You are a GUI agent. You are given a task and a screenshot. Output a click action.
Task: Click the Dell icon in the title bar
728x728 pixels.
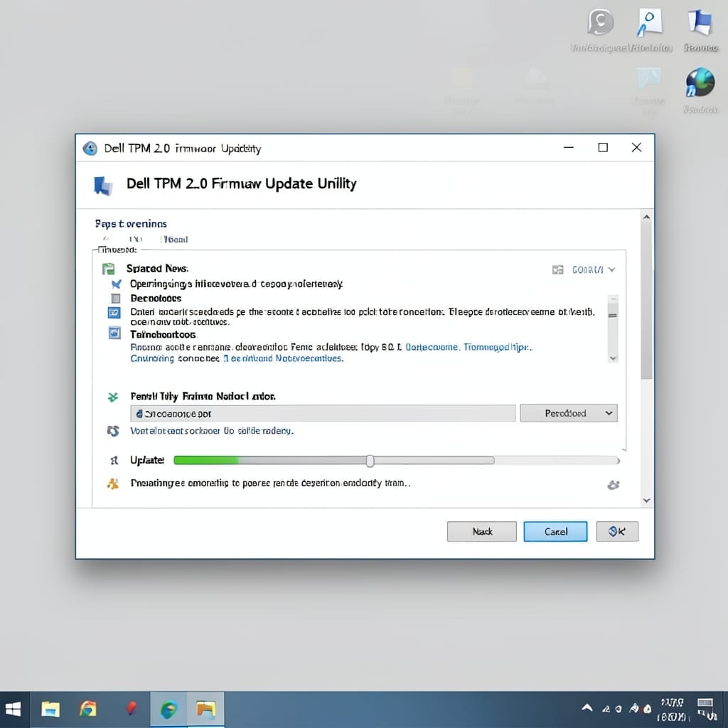point(90,149)
